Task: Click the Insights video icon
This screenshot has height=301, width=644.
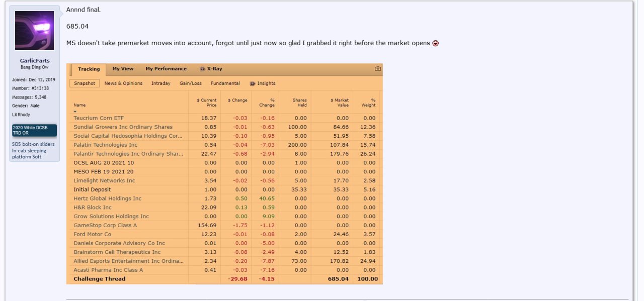Action: (253, 83)
